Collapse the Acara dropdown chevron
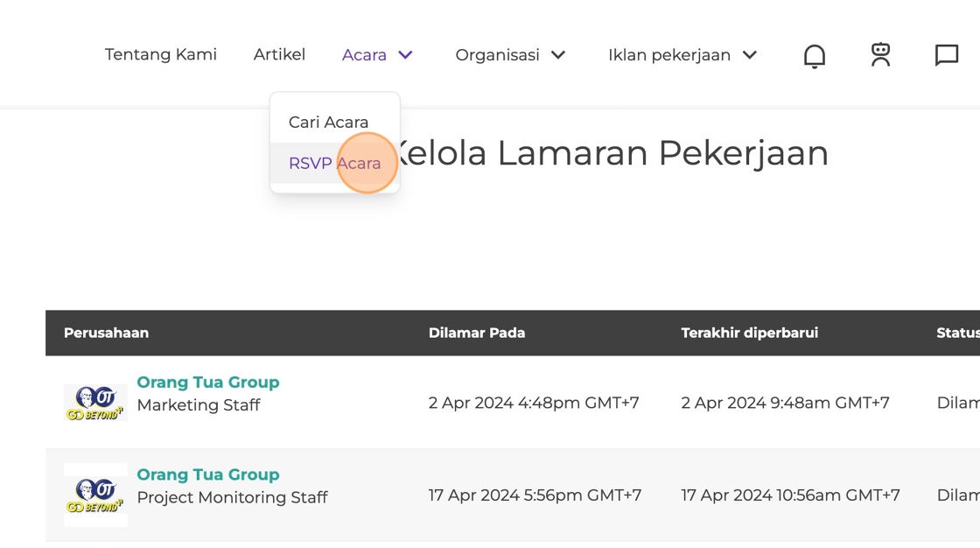 click(405, 55)
